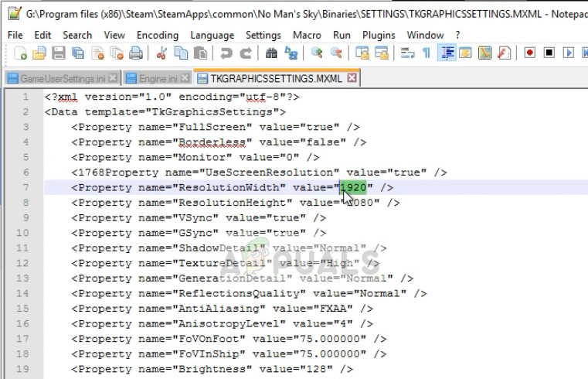This screenshot has height=379, width=588.
Task: Close the TKGRAPHICSSETTINGS.MXML tab
Action: (352, 78)
